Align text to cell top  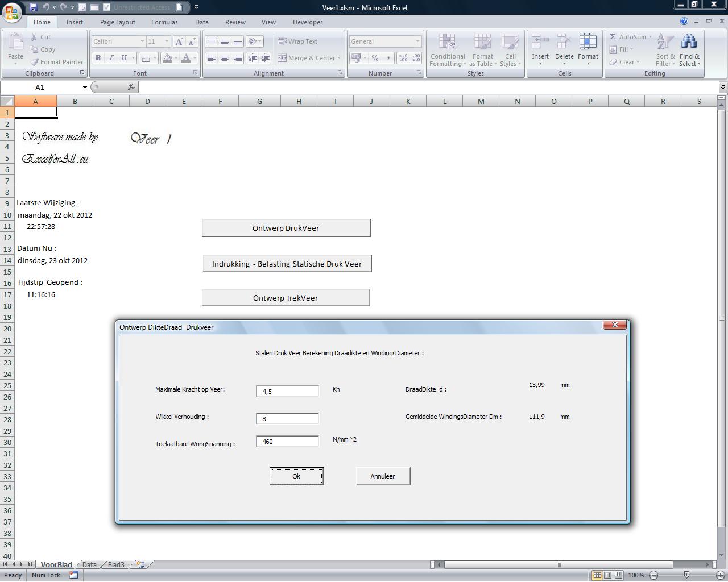pyautogui.click(x=211, y=41)
